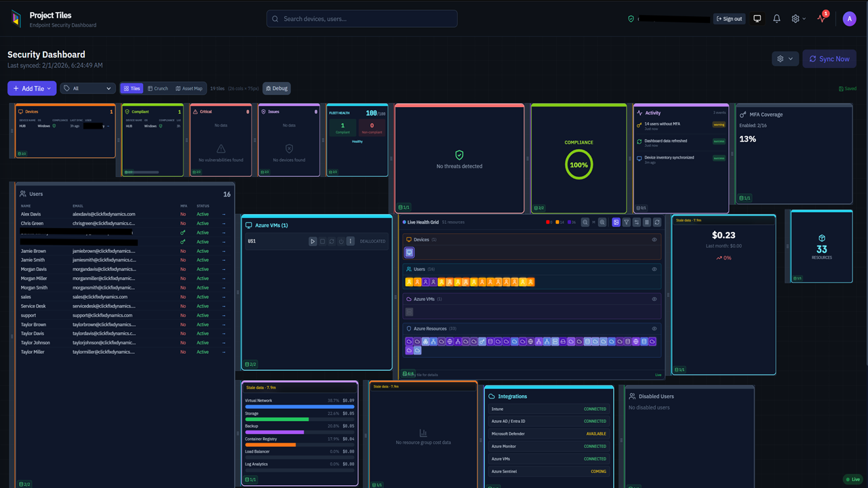Click the Sync Now button
The width and height of the screenshot is (868, 488).
[x=829, y=58]
